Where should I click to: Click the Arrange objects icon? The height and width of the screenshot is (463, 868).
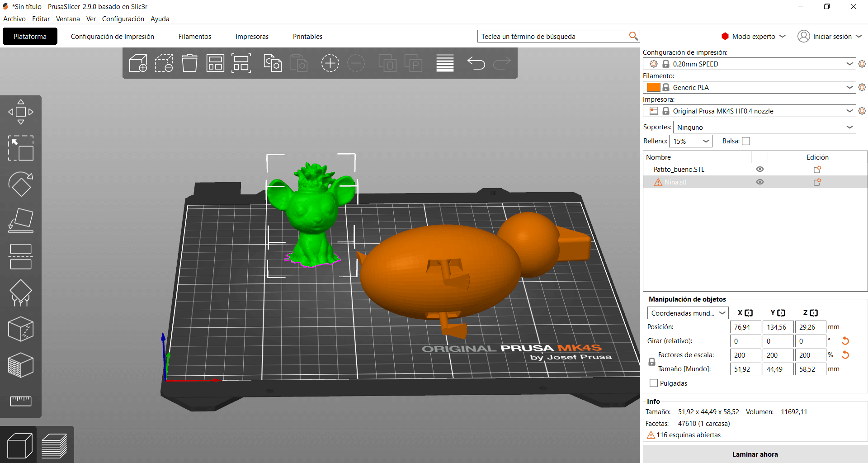[x=215, y=63]
